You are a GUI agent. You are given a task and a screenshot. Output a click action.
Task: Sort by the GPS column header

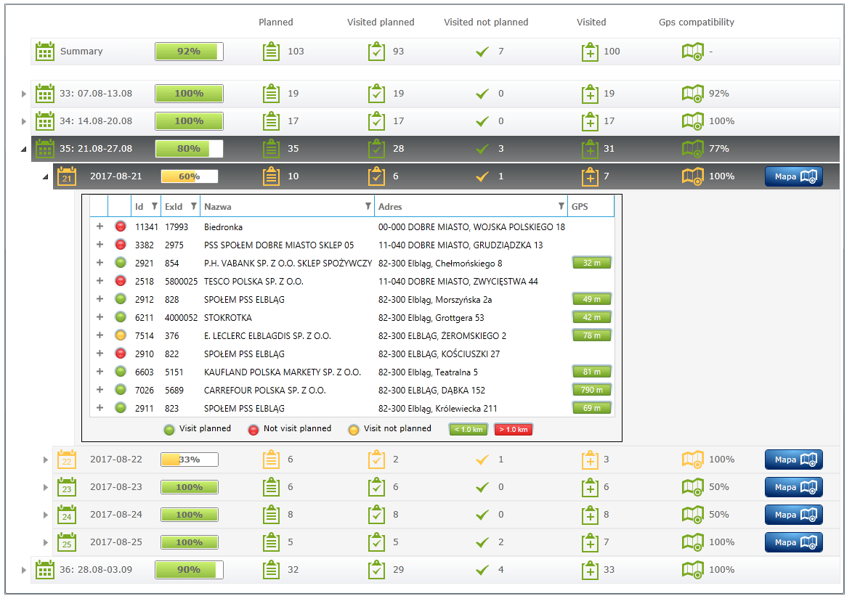pos(580,207)
